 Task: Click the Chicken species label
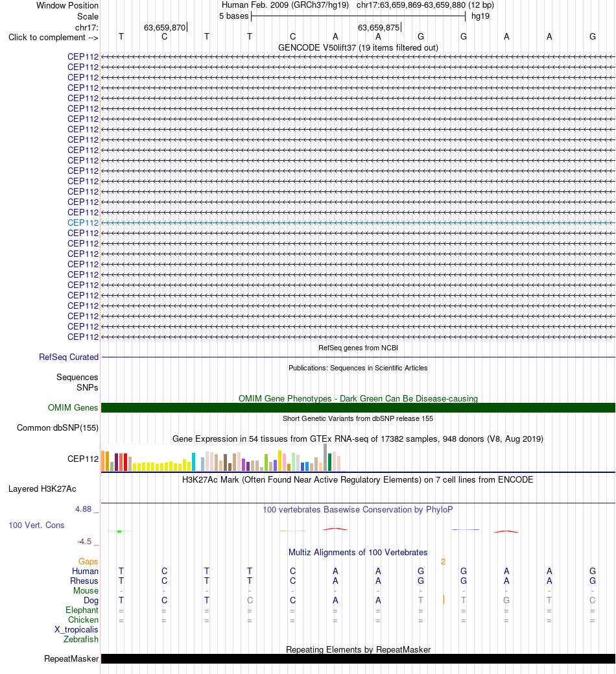[x=83, y=620]
